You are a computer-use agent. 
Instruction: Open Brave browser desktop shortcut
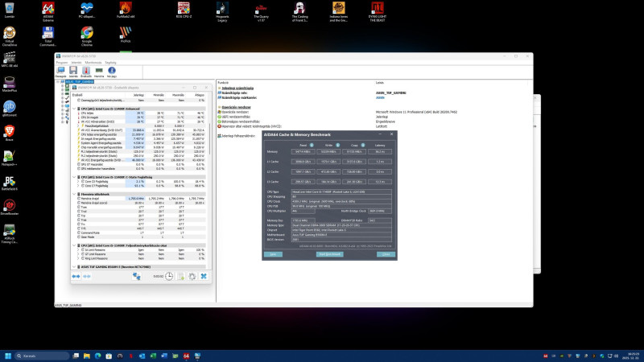(9, 134)
